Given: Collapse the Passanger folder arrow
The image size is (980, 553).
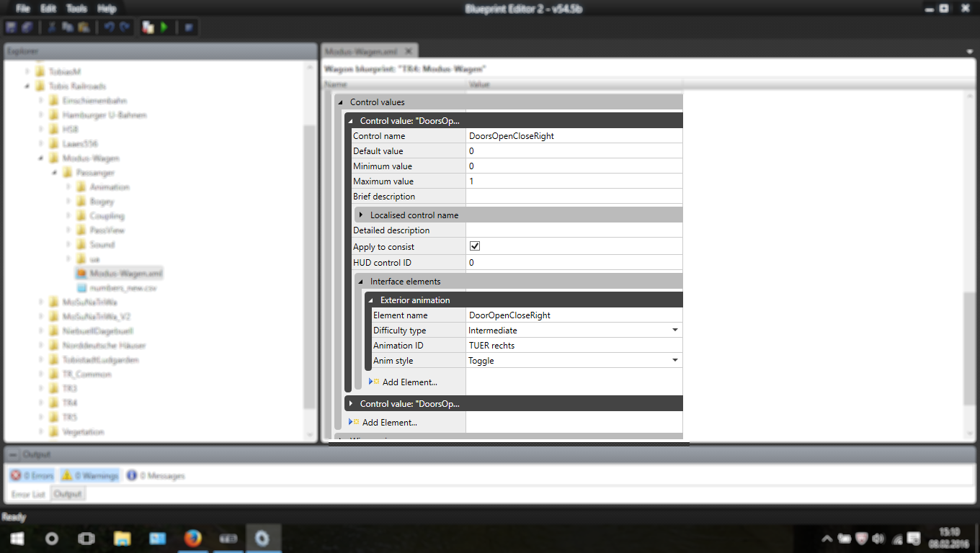Looking at the screenshot, I should point(55,173).
